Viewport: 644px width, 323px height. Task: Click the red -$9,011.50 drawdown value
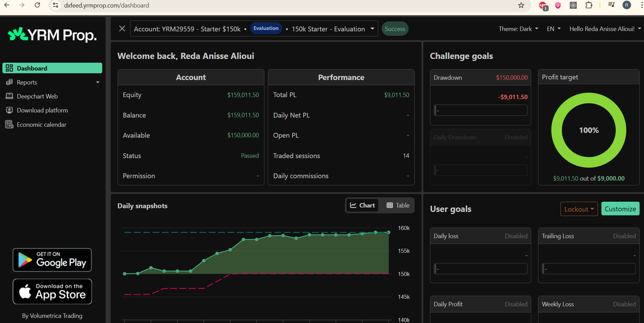pyautogui.click(x=513, y=97)
